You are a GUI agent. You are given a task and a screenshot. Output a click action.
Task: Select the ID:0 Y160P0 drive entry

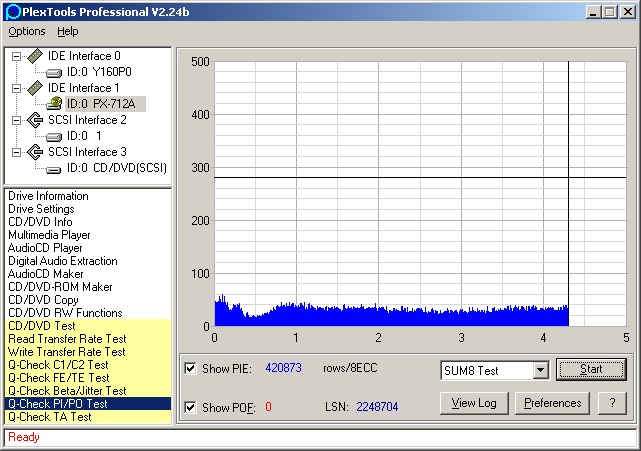(x=99, y=72)
